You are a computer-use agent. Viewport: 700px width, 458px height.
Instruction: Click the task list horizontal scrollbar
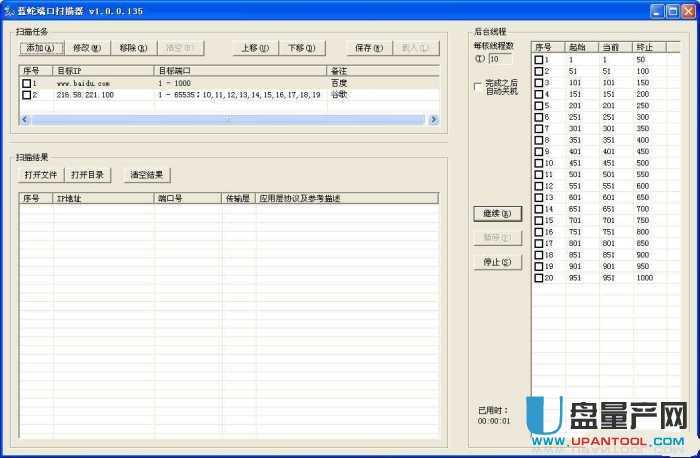click(x=228, y=120)
